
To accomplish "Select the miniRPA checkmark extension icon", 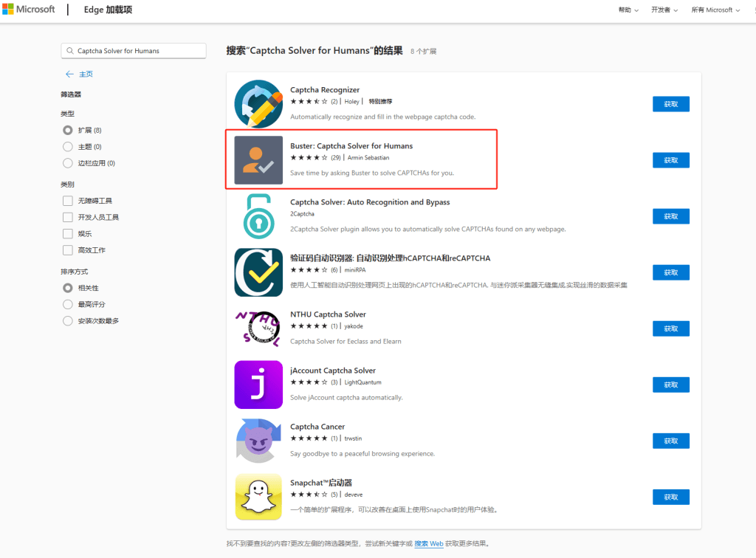I will (258, 272).
